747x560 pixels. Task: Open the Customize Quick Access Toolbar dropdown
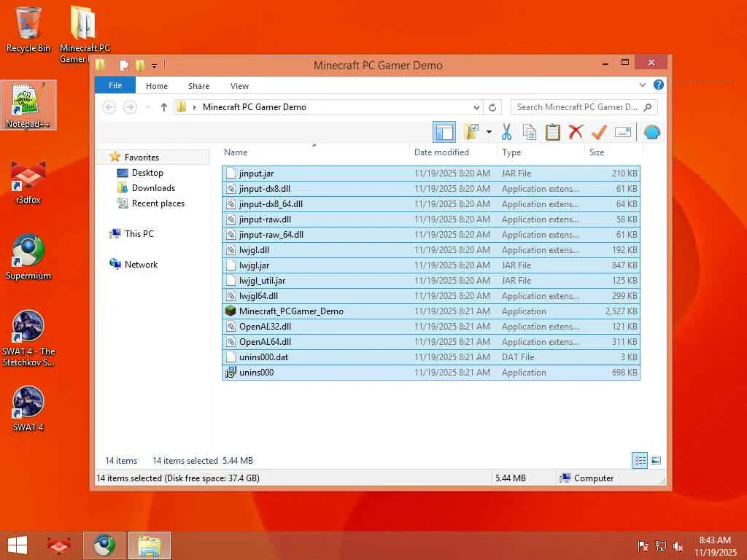click(154, 66)
